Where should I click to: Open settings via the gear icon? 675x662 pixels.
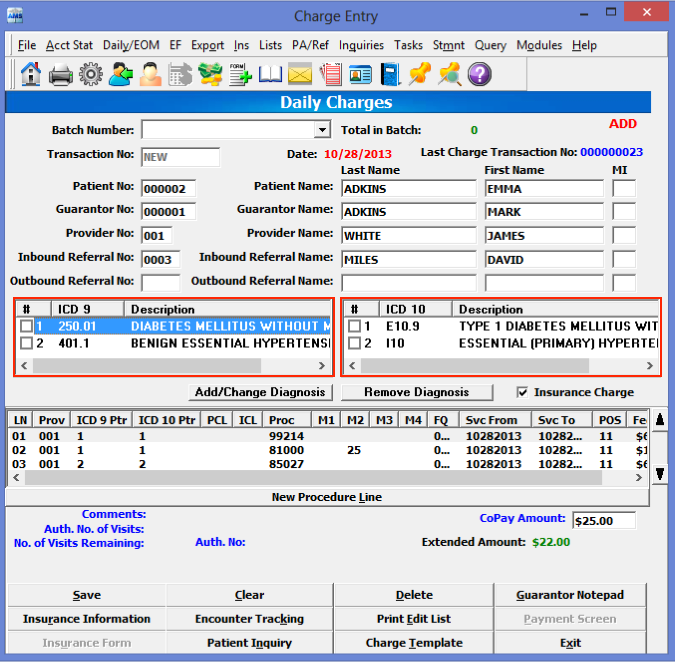pyautogui.click(x=91, y=74)
